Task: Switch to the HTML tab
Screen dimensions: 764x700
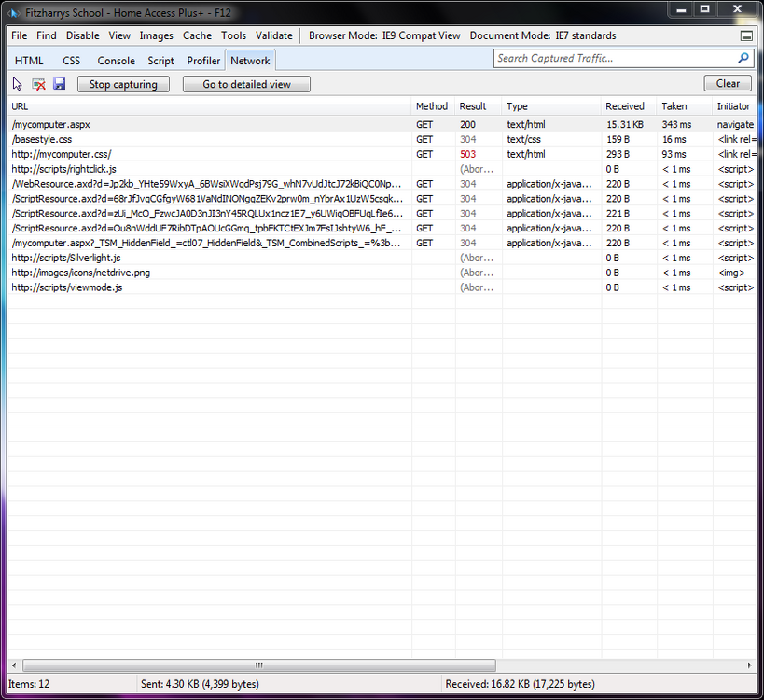Action: pyautogui.click(x=29, y=61)
